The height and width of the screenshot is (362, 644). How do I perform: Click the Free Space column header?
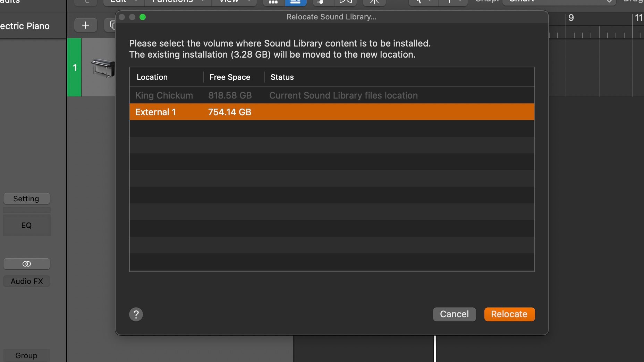coord(230,77)
